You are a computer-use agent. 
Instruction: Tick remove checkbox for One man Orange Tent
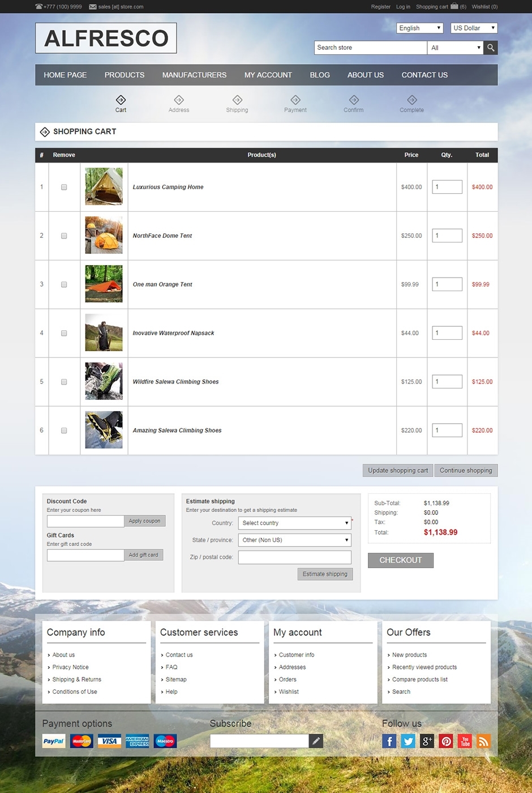[x=64, y=284]
